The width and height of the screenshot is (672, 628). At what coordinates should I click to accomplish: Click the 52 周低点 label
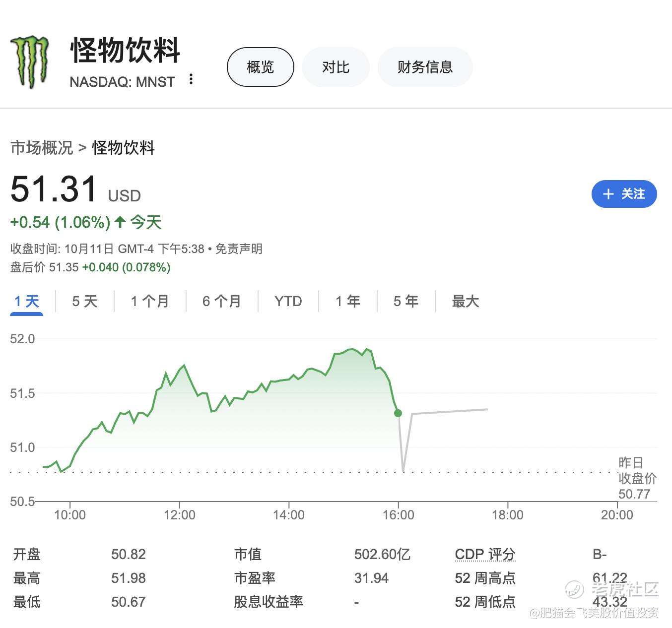click(485, 602)
